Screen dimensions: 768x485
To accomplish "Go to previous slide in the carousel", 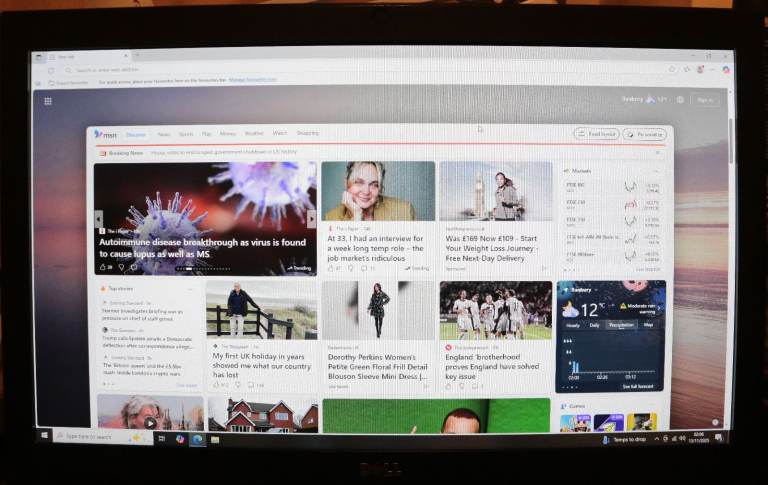I will tap(99, 220).
